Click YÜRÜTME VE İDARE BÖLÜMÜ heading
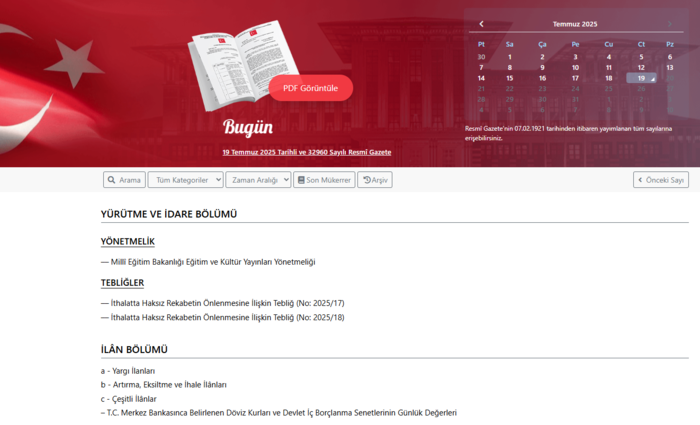The height and width of the screenshot is (425, 700). [169, 214]
